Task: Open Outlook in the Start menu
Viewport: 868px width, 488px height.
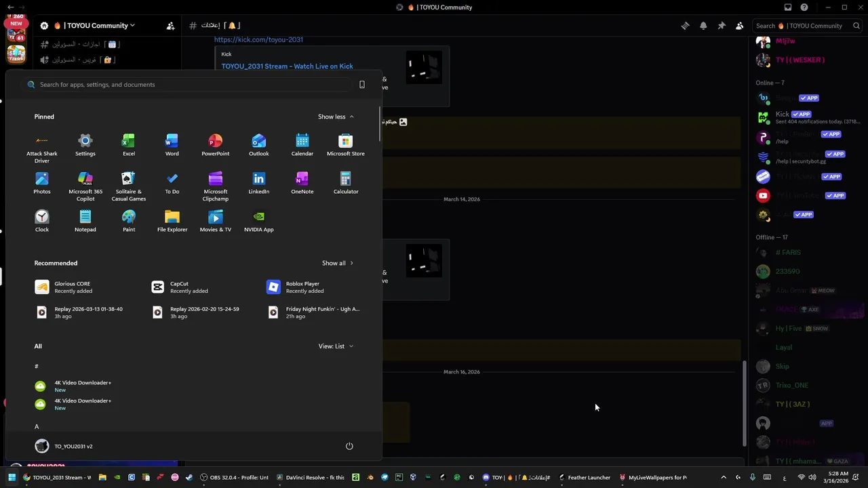Action: [x=259, y=145]
